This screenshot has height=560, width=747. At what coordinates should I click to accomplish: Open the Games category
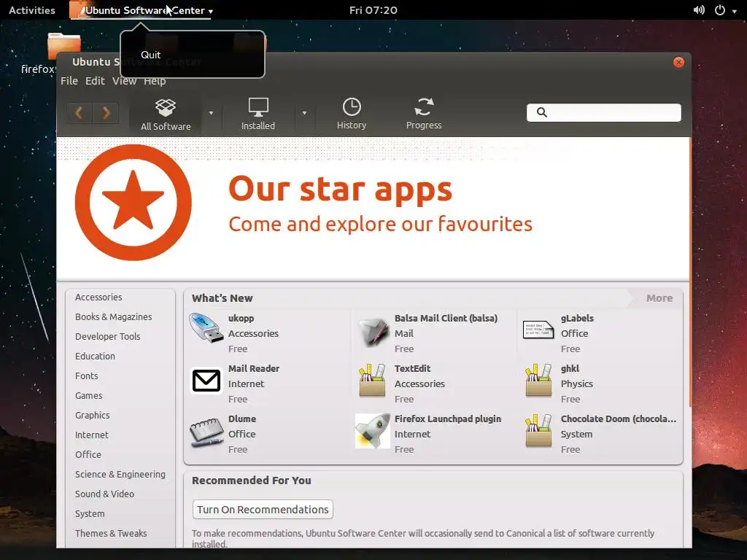point(88,395)
